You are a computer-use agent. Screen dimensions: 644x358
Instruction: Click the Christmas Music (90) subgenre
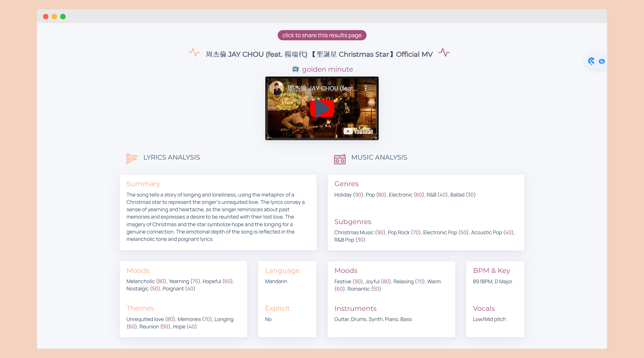pos(359,232)
